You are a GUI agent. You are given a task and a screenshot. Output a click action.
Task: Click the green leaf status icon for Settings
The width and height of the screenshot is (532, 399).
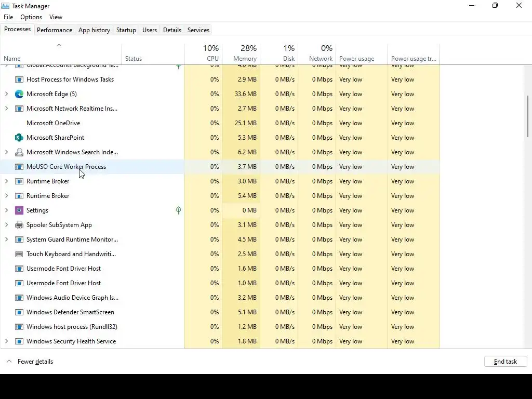(x=179, y=210)
